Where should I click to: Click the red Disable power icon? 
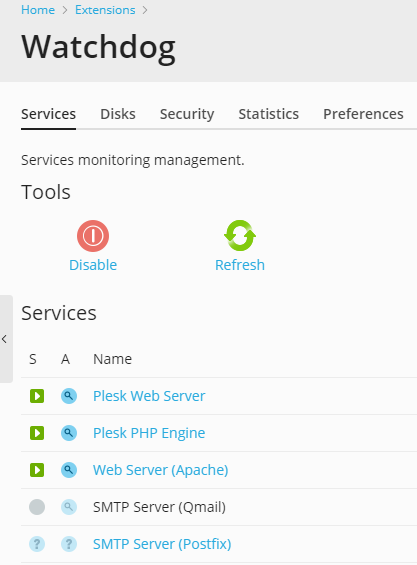93,236
